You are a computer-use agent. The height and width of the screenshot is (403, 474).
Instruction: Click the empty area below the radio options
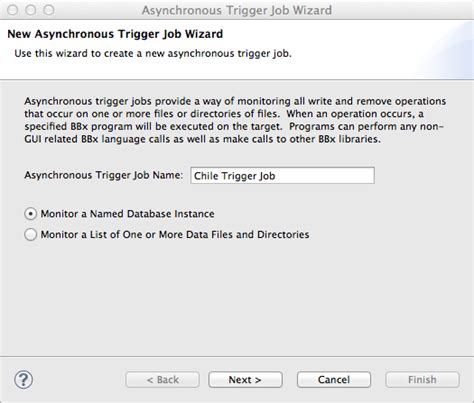pyautogui.click(x=237, y=297)
